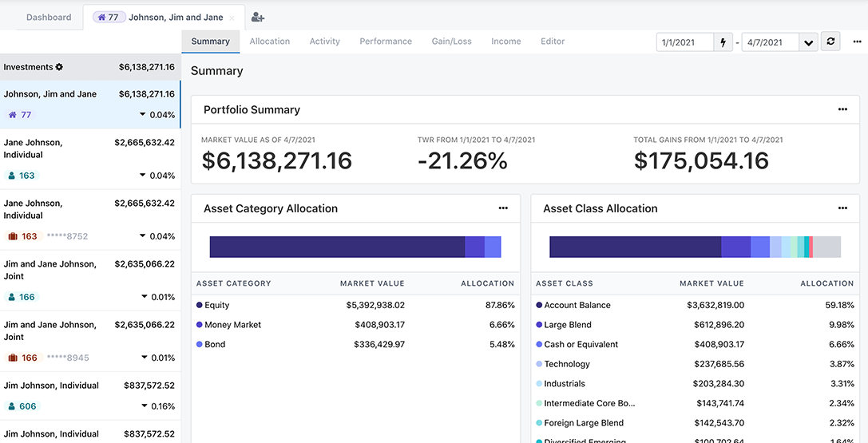Click the Large Blend row label

568,325
